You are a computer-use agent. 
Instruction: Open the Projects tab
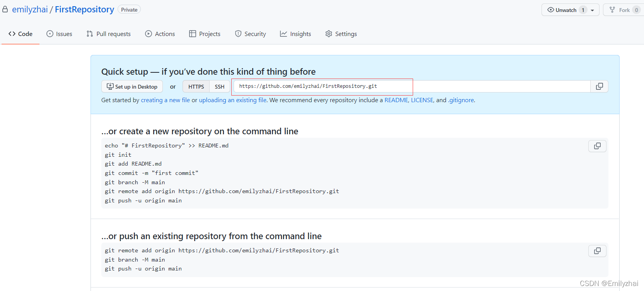click(205, 34)
